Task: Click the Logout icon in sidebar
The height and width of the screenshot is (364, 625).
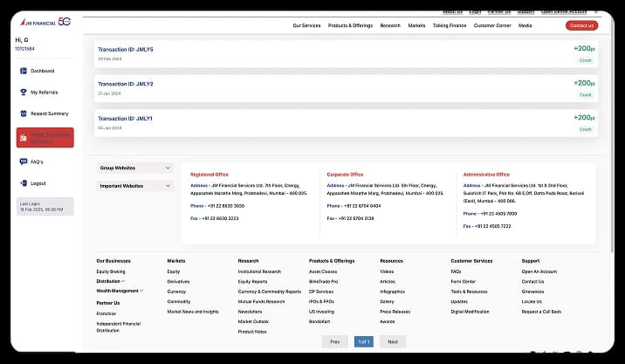Action: coord(24,183)
